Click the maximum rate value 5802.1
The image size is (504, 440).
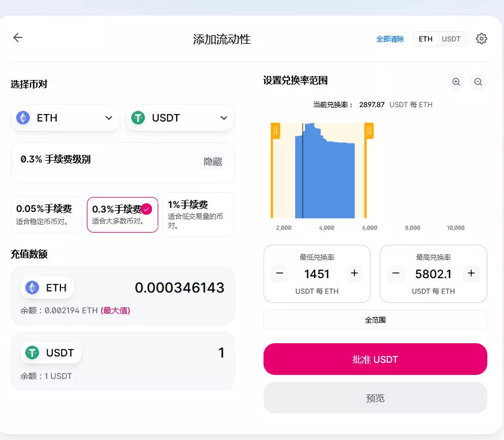click(433, 274)
